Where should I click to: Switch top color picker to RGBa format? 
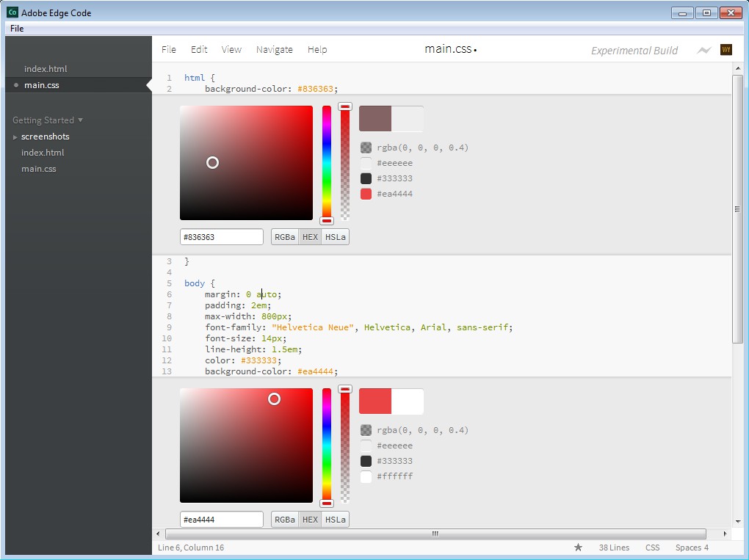[x=285, y=237]
